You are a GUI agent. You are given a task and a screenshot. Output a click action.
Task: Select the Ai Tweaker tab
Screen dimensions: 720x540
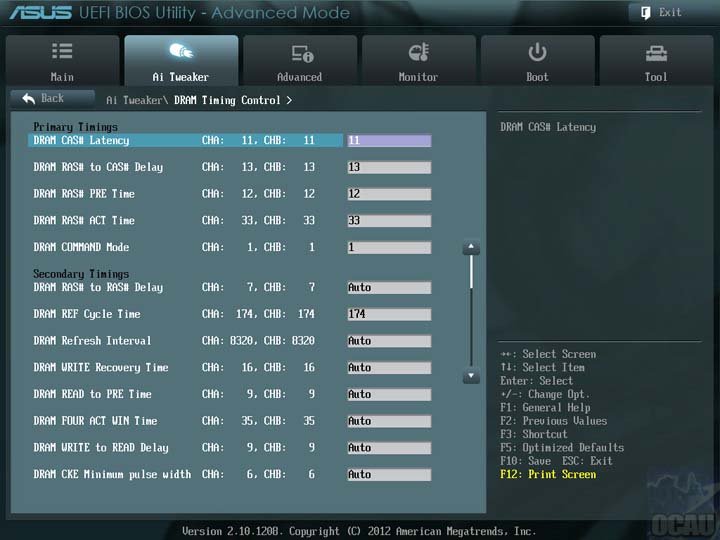pos(181,60)
